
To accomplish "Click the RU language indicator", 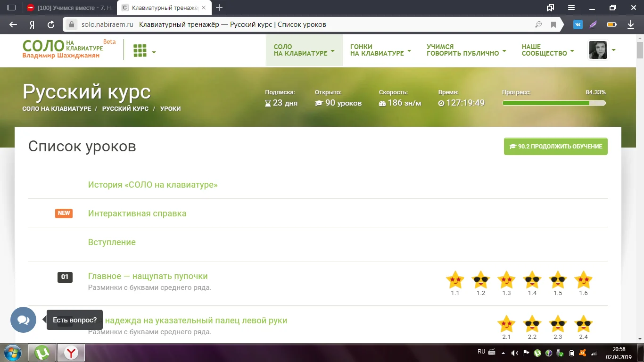I will pyautogui.click(x=481, y=352).
